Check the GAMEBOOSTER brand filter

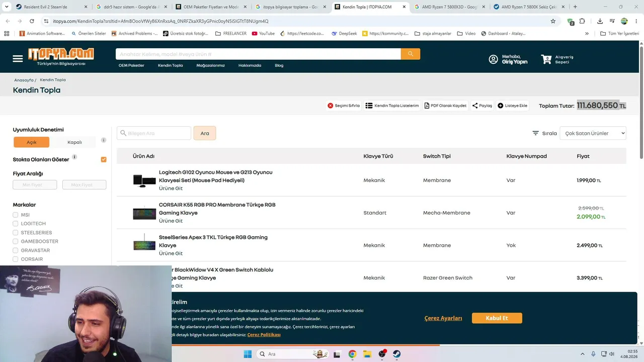pyautogui.click(x=16, y=241)
